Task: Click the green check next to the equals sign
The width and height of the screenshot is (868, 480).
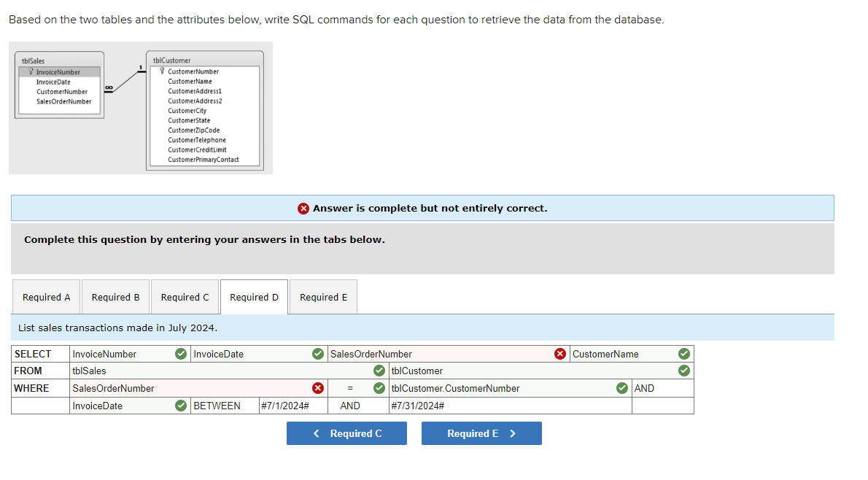Action: 379,388
